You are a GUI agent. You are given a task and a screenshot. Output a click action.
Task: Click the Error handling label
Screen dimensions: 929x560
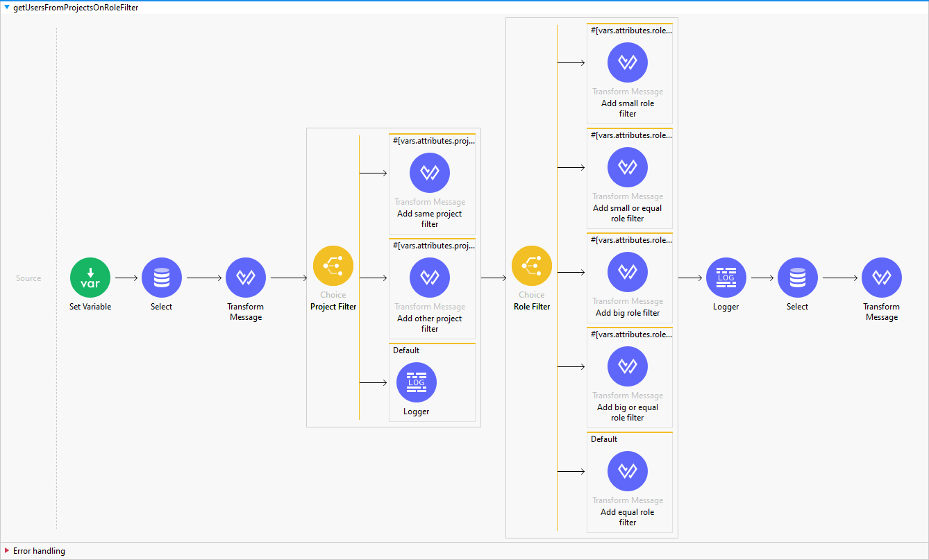(x=39, y=551)
